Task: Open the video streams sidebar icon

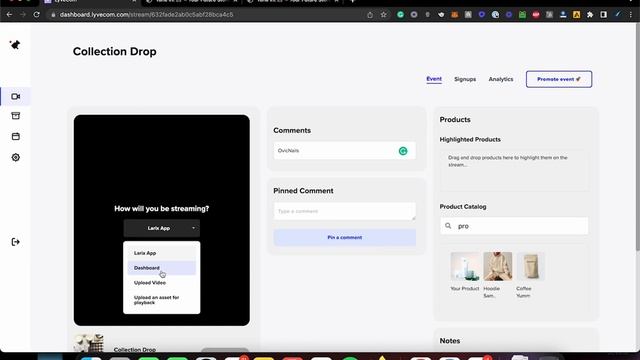Action: 16,97
